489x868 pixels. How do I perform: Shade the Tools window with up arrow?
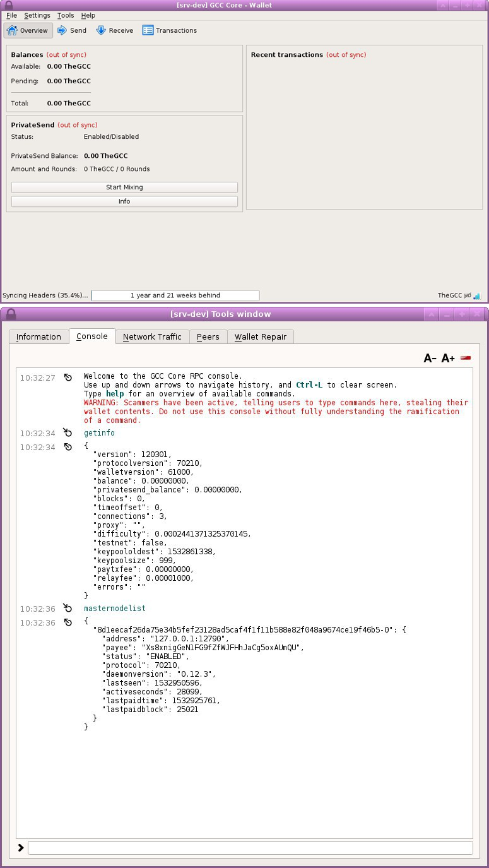tap(431, 314)
